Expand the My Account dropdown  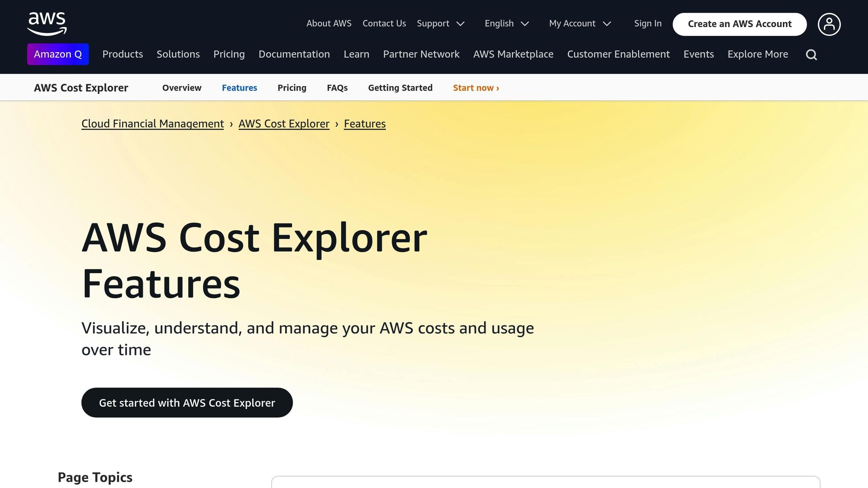click(x=580, y=24)
